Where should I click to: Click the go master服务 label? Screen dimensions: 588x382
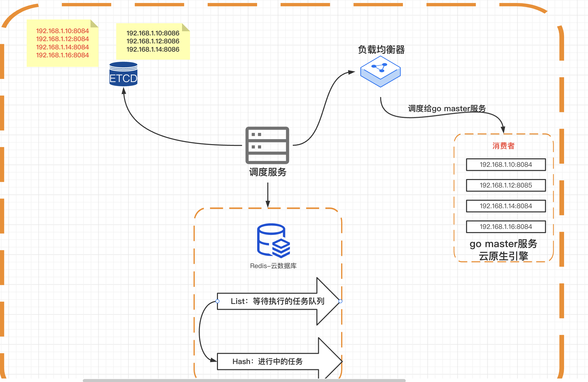503,244
